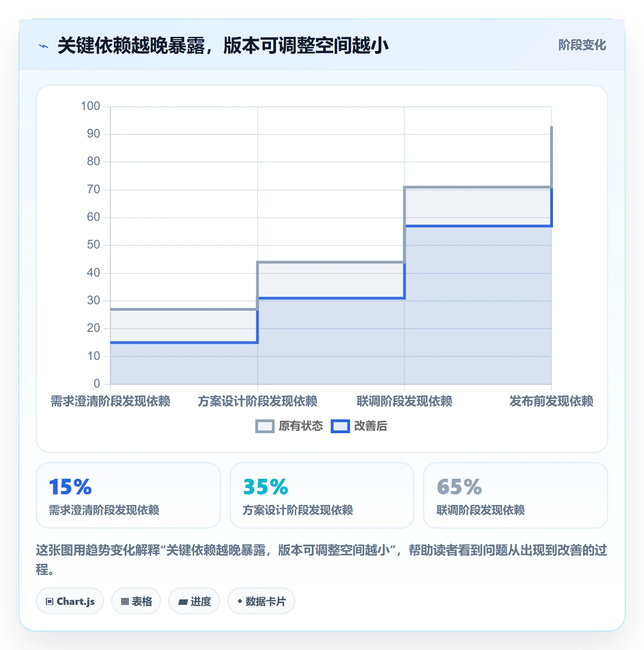644x650 pixels.
Task: Click the 表格 tag
Action: click(136, 601)
